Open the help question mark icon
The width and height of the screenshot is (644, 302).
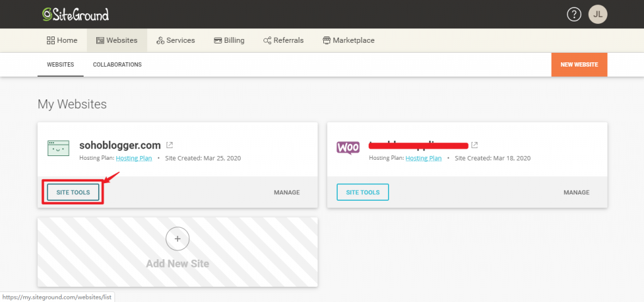click(574, 14)
